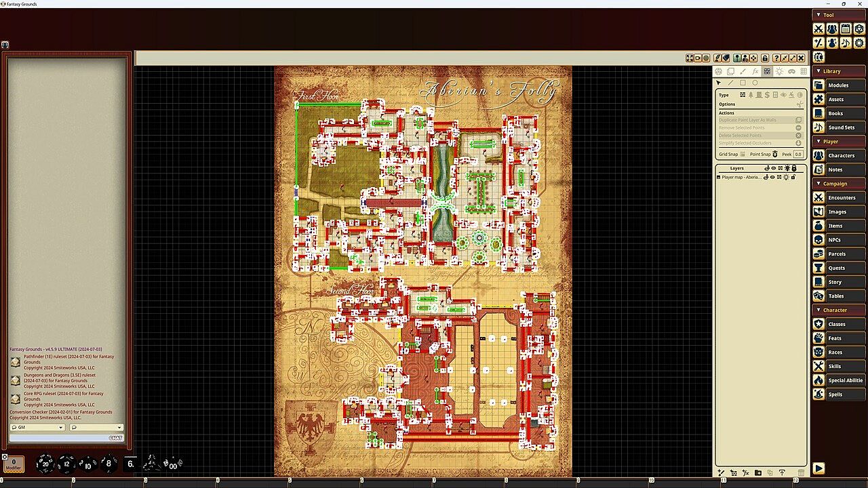Select the rectangle drawing tool
Screen dimensions: 868x488
[x=743, y=83]
